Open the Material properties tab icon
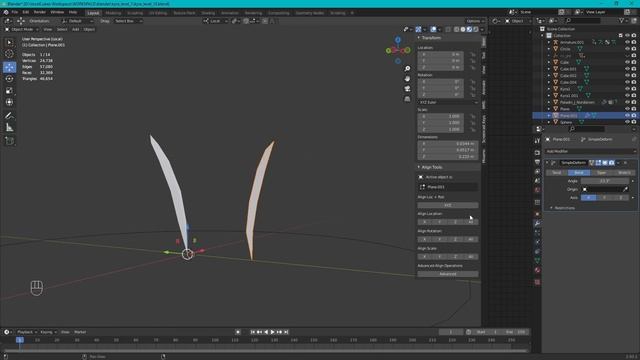The width and height of the screenshot is (640, 360). click(537, 270)
